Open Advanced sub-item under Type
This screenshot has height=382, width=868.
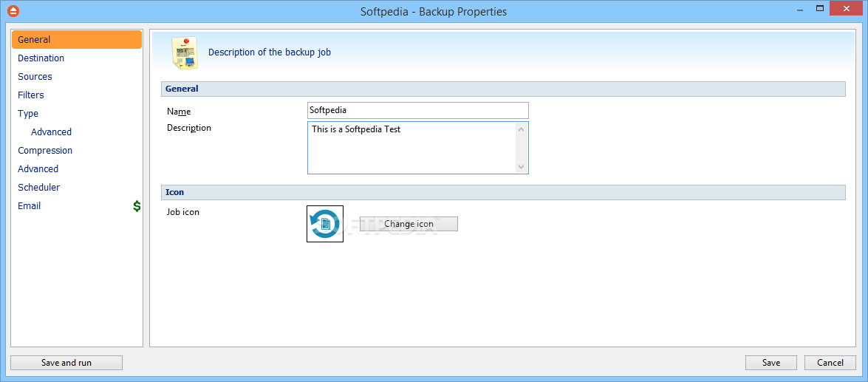click(51, 132)
